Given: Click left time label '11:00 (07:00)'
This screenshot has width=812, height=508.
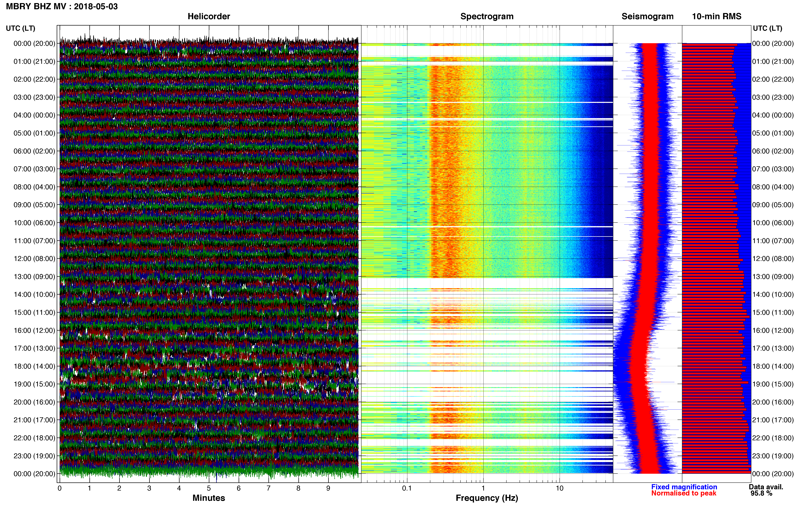Looking at the screenshot, I should [34, 241].
